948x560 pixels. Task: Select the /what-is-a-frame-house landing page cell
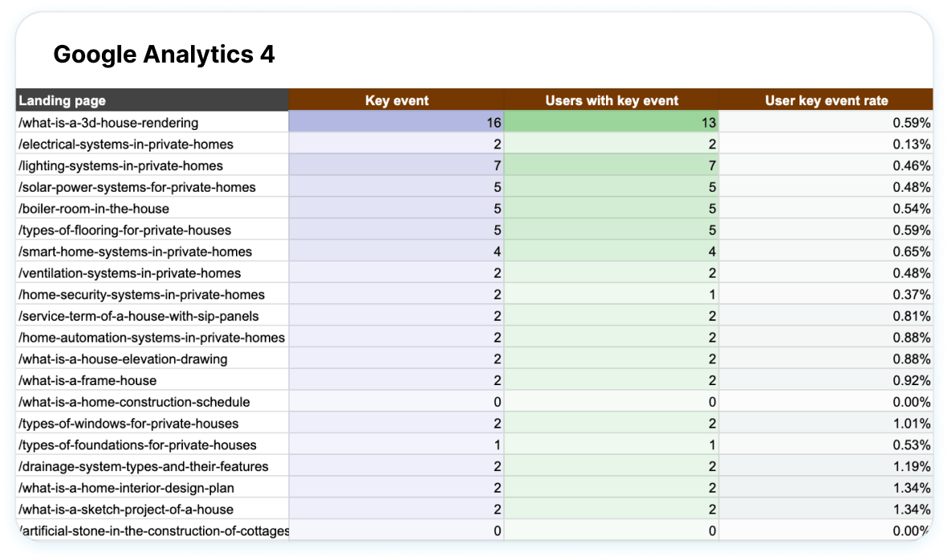(x=87, y=380)
